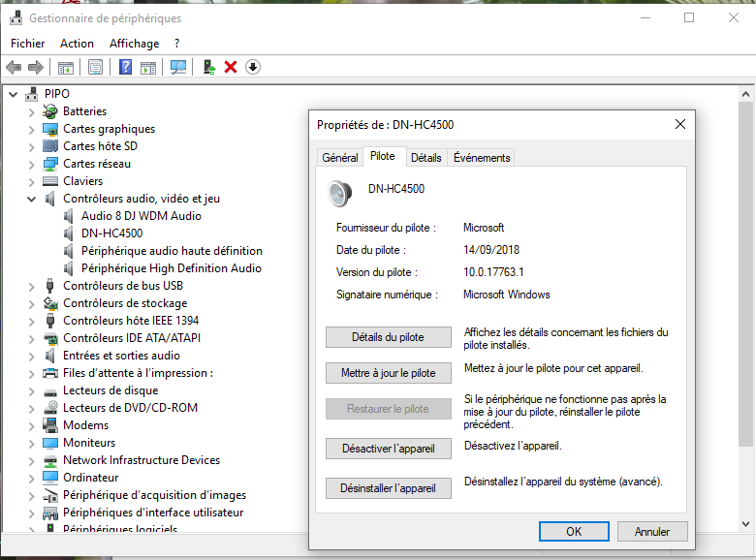
Task: Click the Lecteurs de DVD/CD-ROM icon
Action: point(50,408)
